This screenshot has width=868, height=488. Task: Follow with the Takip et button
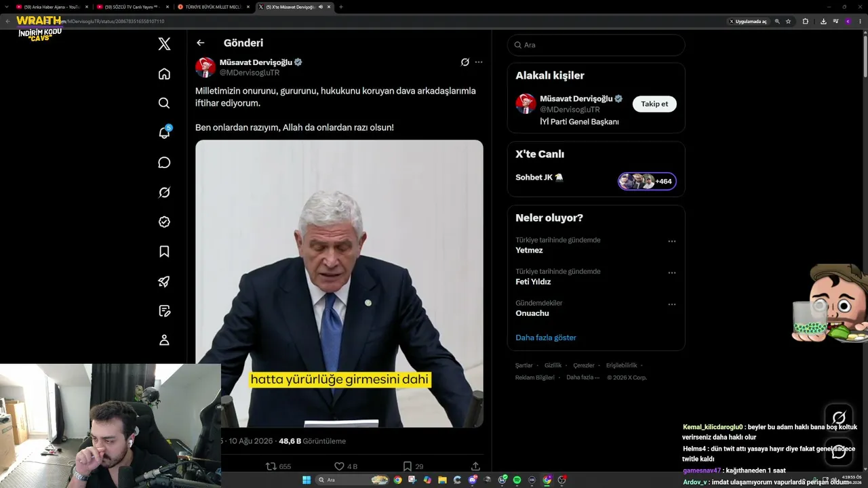click(654, 104)
